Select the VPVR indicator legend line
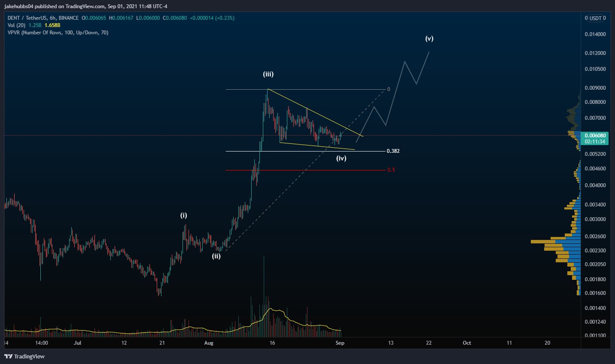The width and height of the screenshot is (615, 364). [x=58, y=33]
